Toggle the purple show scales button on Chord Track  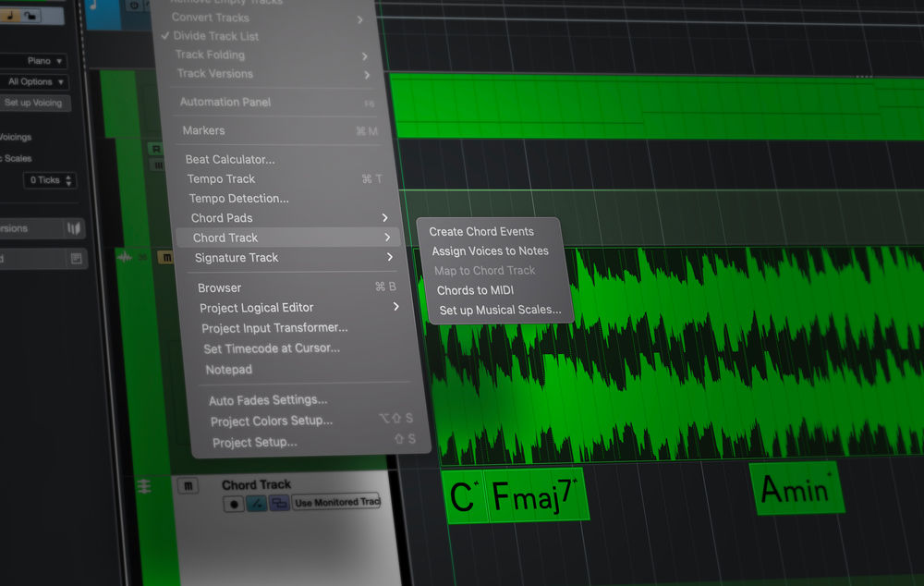pyautogui.click(x=279, y=503)
